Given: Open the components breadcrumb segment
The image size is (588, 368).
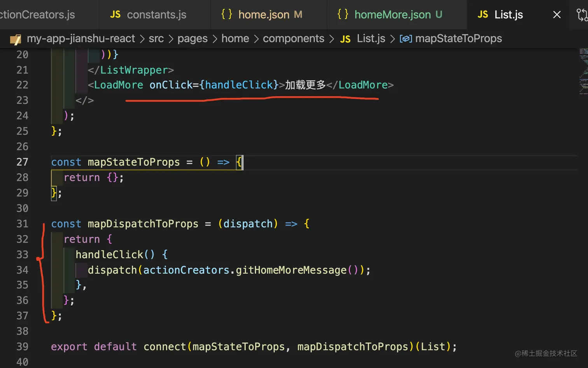Looking at the screenshot, I should pyautogui.click(x=294, y=39).
